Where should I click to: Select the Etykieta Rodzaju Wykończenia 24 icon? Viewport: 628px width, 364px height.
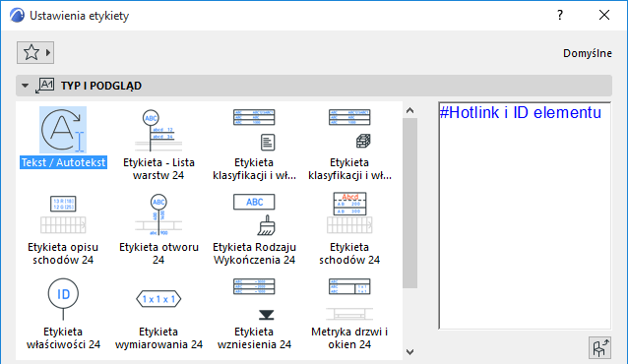[x=254, y=214]
